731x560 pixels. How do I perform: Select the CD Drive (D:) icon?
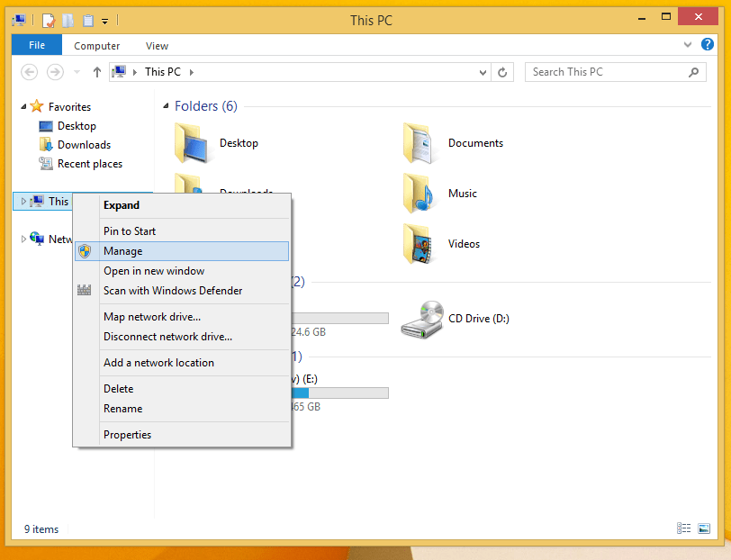coord(422,320)
